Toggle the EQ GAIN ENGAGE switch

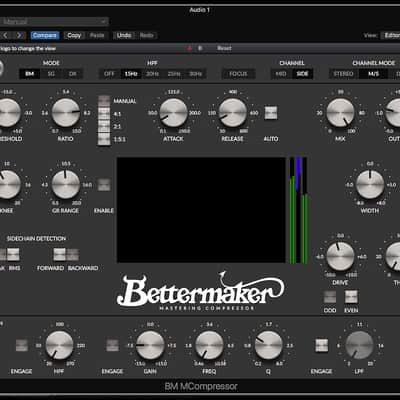[x=112, y=346]
